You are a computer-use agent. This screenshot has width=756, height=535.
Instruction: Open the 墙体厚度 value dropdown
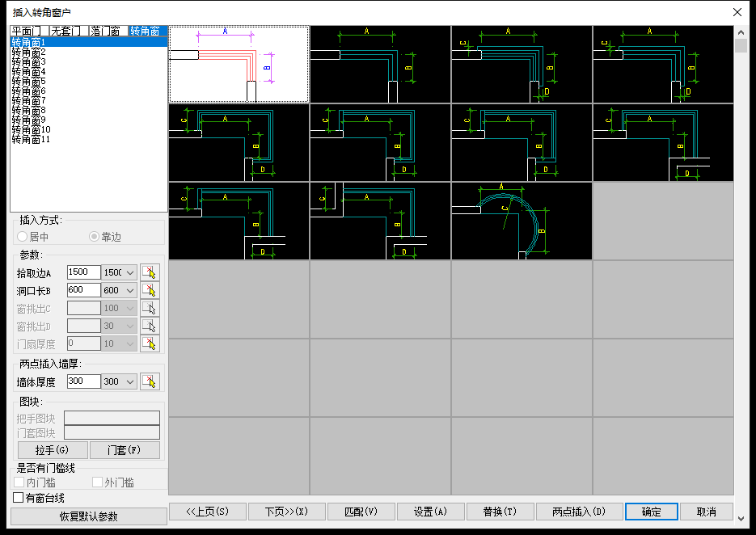point(130,381)
